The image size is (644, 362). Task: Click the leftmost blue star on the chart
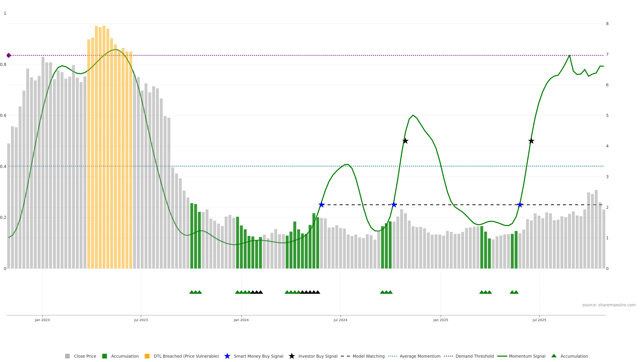[321, 205]
